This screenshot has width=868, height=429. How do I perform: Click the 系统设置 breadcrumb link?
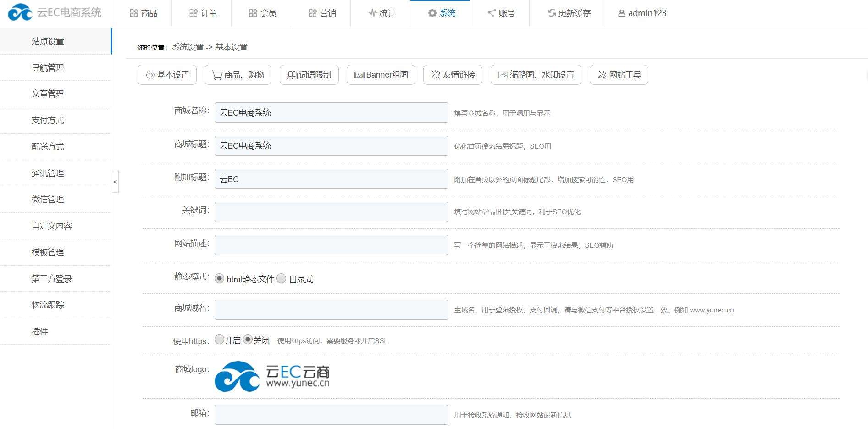point(186,47)
